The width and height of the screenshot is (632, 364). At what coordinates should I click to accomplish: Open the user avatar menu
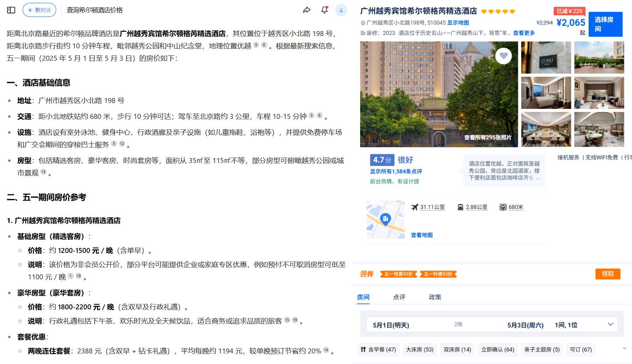coord(341,10)
